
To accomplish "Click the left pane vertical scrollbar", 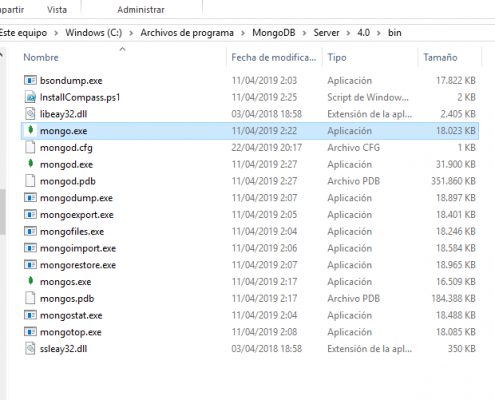I will click(2, 212).
